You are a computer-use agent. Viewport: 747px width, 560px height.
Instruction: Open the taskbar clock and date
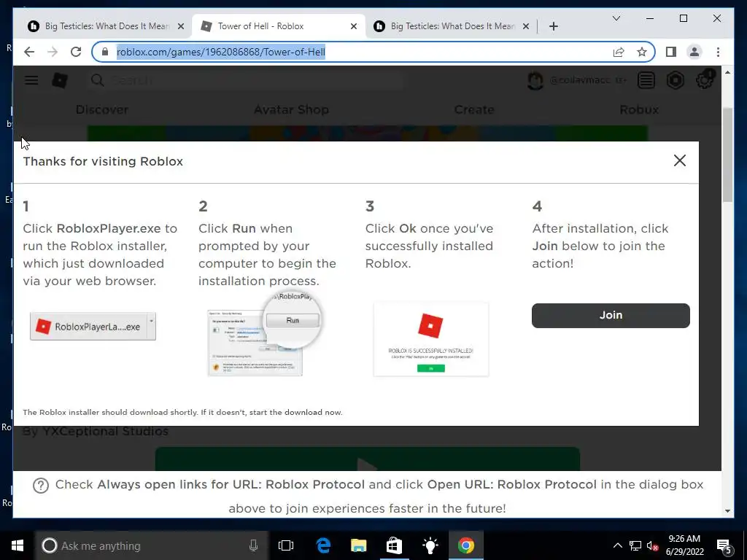coord(684,545)
